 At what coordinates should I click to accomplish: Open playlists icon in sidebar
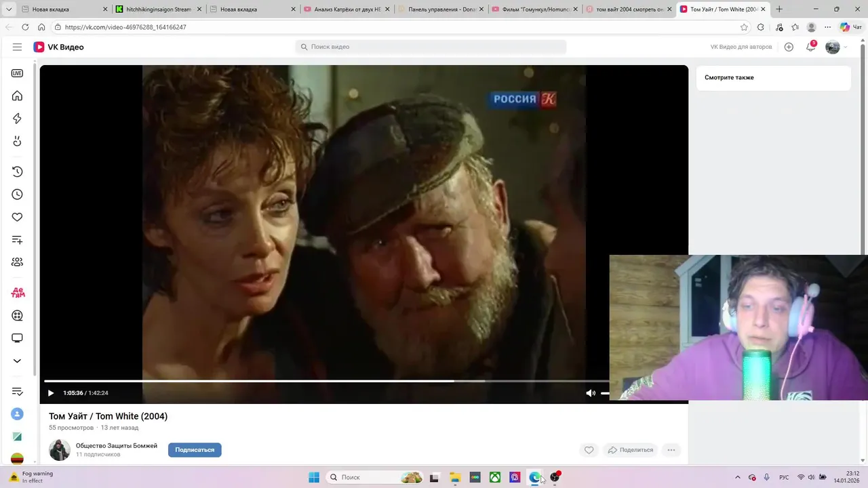[x=17, y=240]
